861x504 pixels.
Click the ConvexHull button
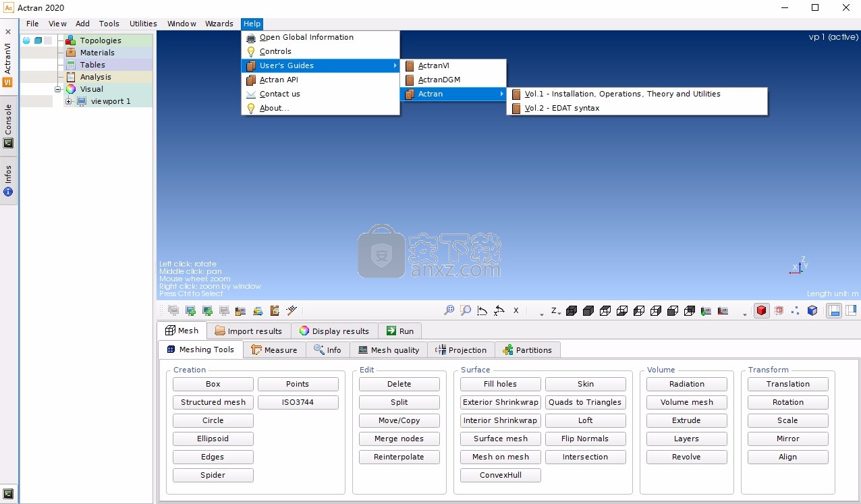[x=501, y=475]
